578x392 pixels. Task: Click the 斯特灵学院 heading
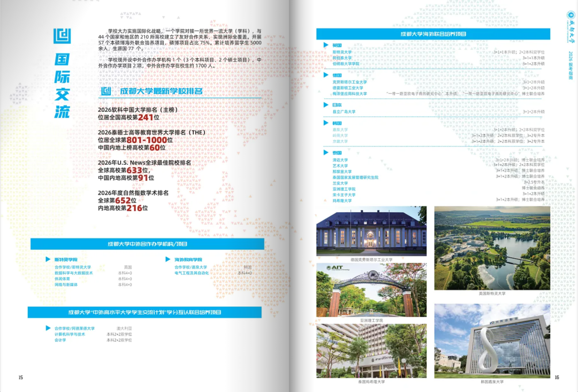click(66, 259)
